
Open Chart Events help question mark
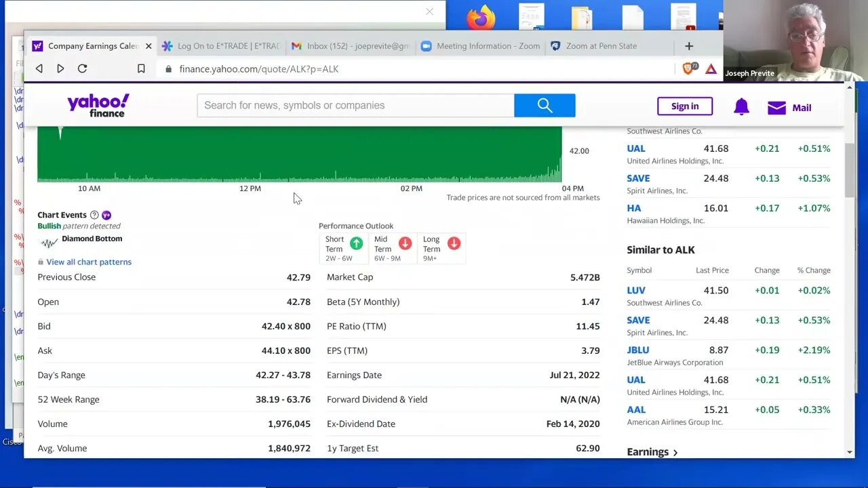click(94, 215)
